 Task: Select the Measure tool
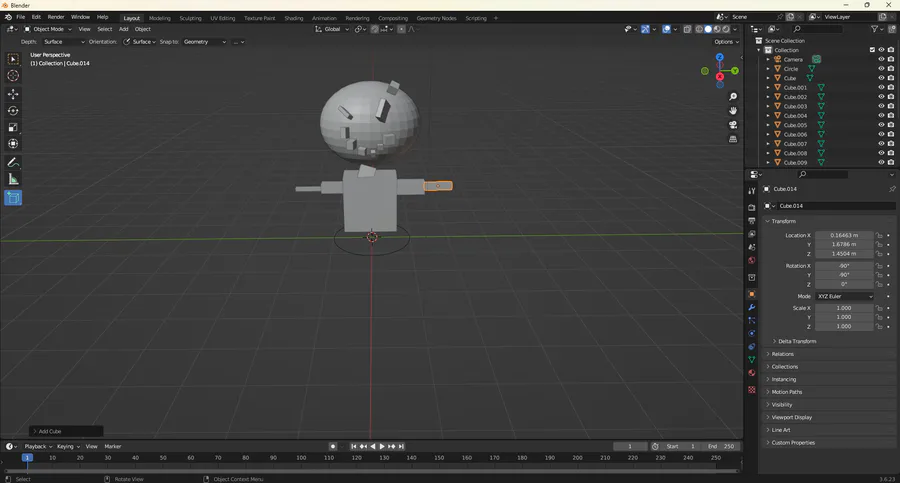point(13,180)
